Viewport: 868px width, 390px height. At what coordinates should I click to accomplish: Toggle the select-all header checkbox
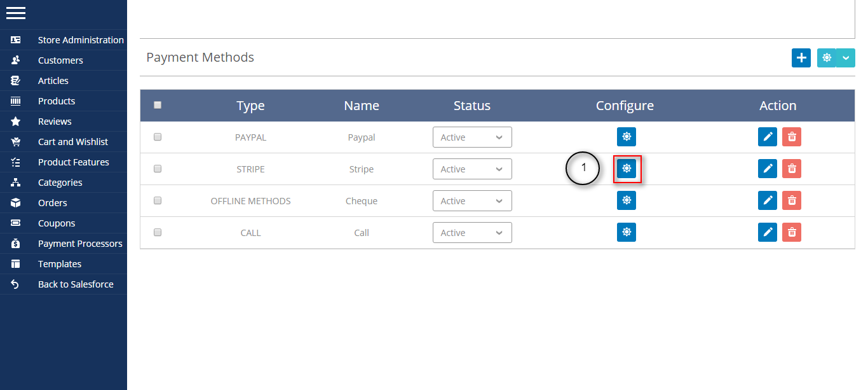[x=158, y=105]
